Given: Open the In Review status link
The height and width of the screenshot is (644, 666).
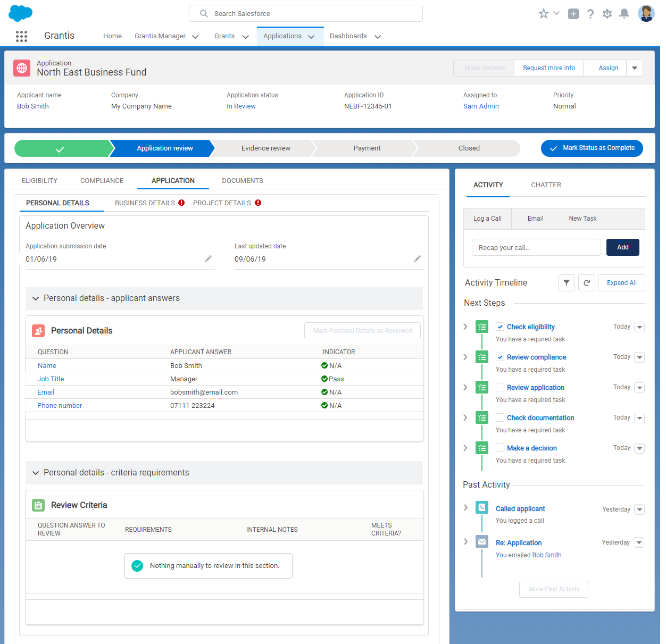Looking at the screenshot, I should click(x=241, y=106).
